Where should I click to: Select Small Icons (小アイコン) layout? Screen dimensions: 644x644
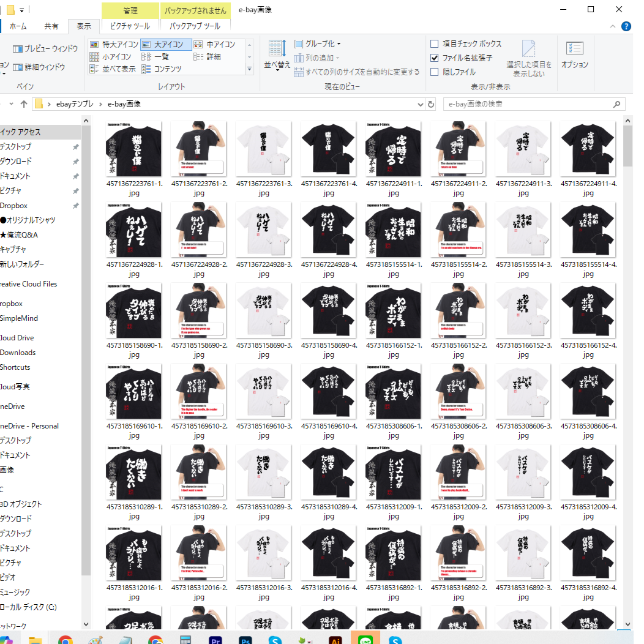click(111, 57)
